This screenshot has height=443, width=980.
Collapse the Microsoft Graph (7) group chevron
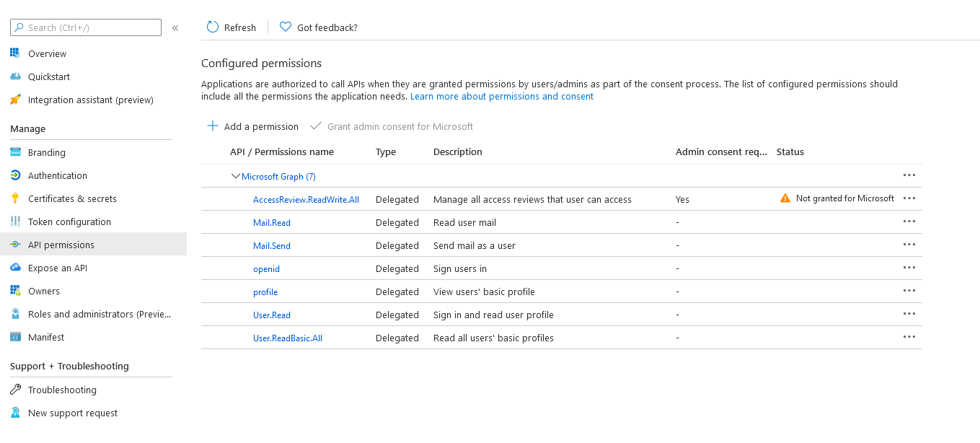235,176
